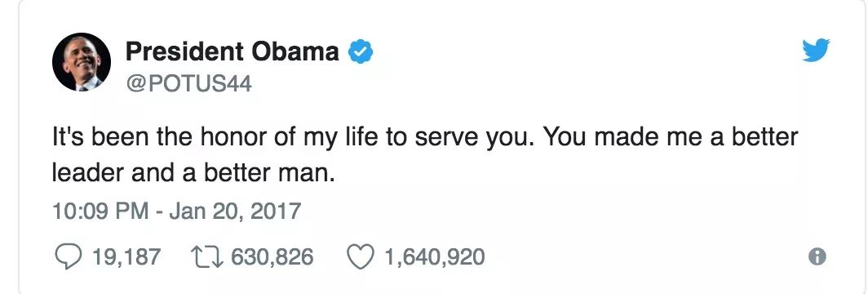Click the word 'Obama' in the name
This screenshot has height=294, width=868.
pos(295,51)
